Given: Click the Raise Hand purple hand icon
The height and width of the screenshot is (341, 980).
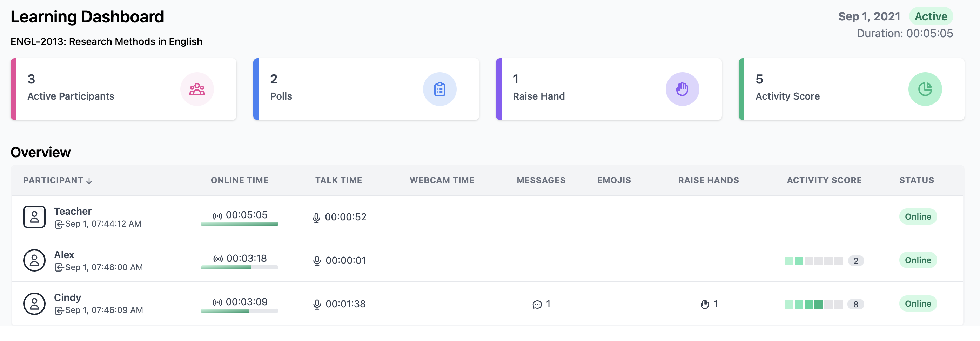Looking at the screenshot, I should (682, 89).
